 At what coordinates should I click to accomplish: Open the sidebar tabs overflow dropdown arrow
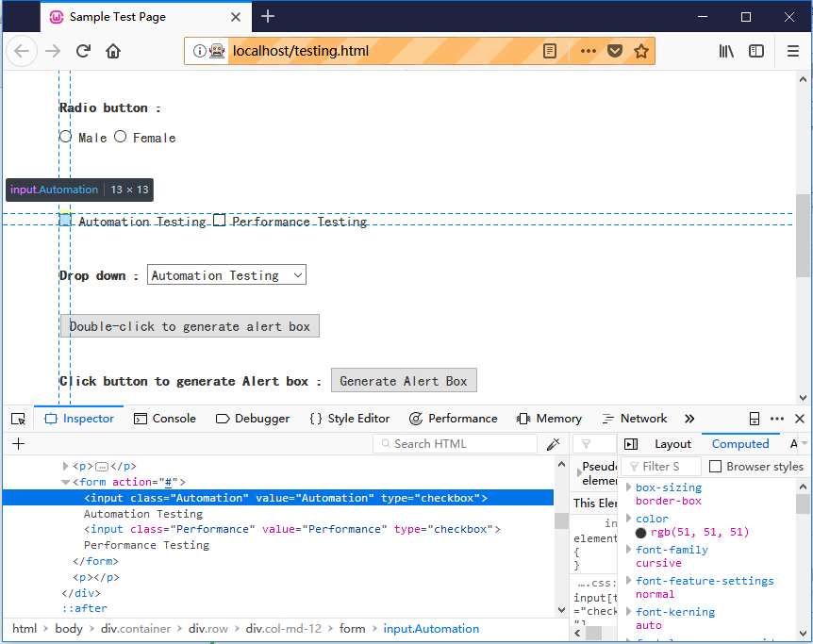coord(805,443)
